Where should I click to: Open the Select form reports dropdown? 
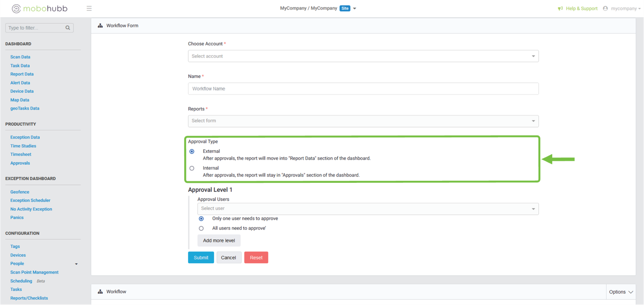[x=363, y=121]
